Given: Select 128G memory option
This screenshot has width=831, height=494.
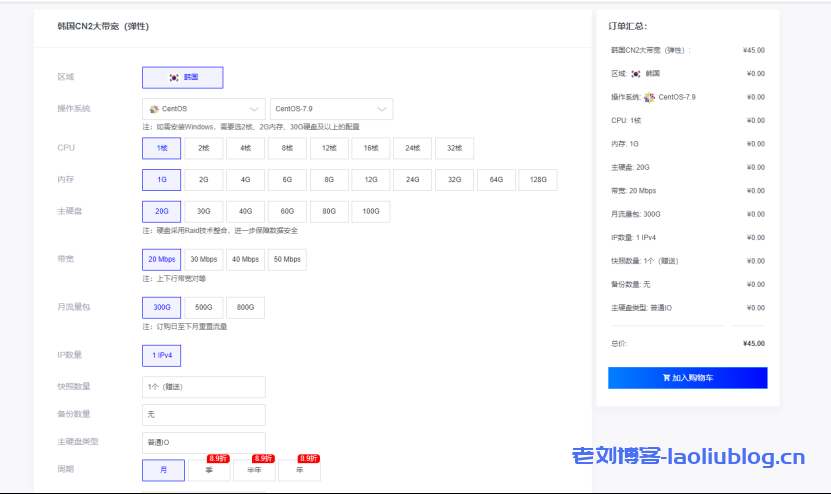Looking at the screenshot, I should pos(538,180).
